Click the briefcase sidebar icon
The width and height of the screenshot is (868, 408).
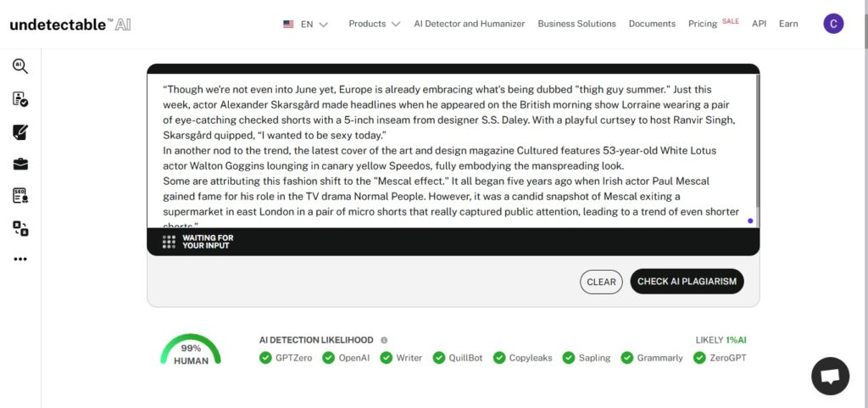[20, 164]
